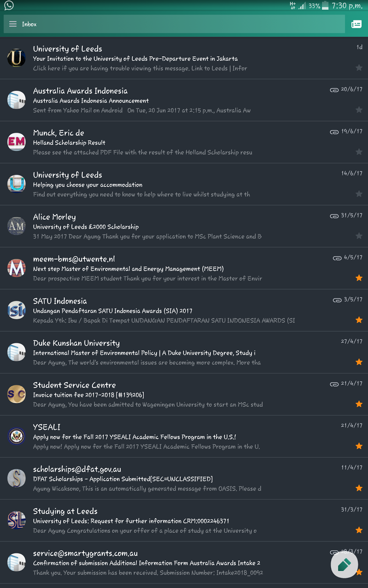Click the EM avatar of Munck, Eric de

coord(17,142)
